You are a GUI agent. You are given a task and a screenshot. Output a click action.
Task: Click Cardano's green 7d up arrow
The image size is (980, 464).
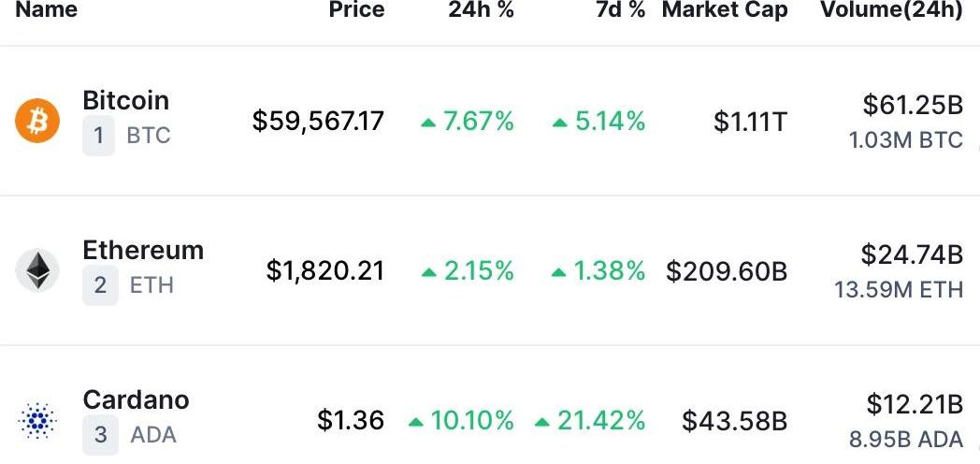pos(541,422)
